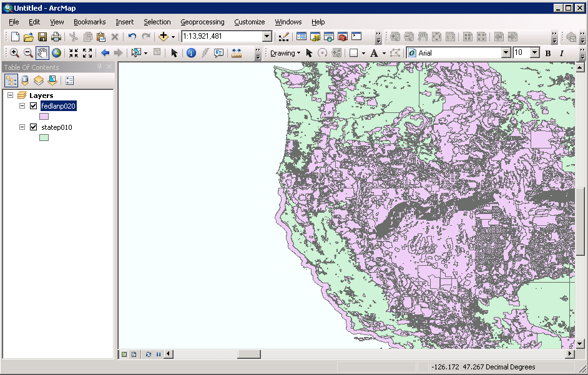The height and width of the screenshot is (375, 588).
Task: Click the Add Data button
Action: (164, 37)
